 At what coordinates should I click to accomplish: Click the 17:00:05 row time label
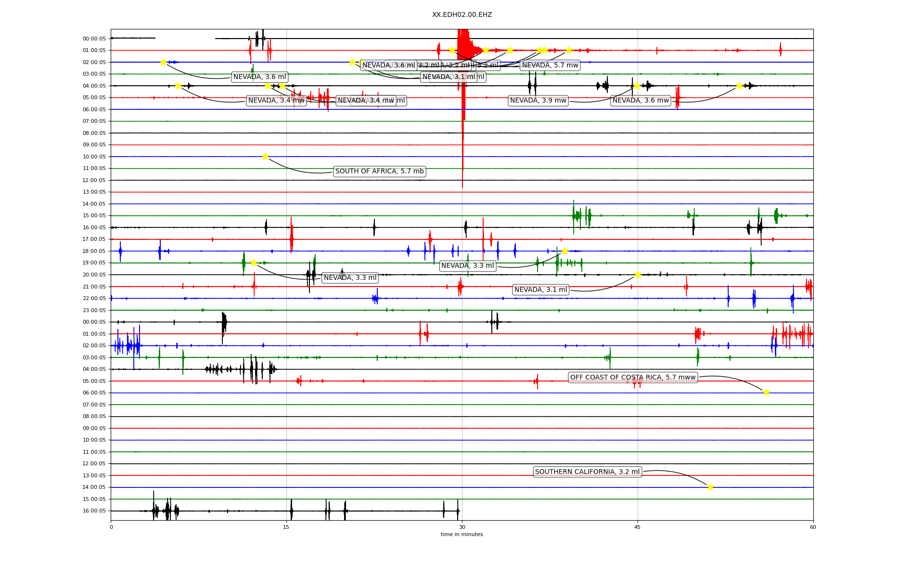(x=94, y=239)
